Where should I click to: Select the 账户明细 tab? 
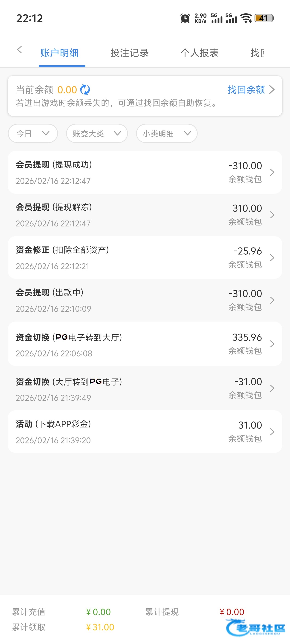coord(60,53)
